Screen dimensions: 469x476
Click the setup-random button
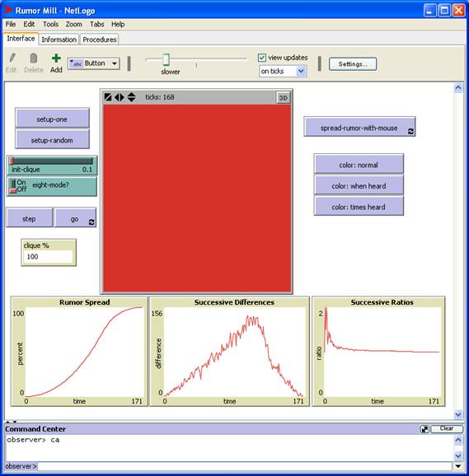(x=52, y=140)
